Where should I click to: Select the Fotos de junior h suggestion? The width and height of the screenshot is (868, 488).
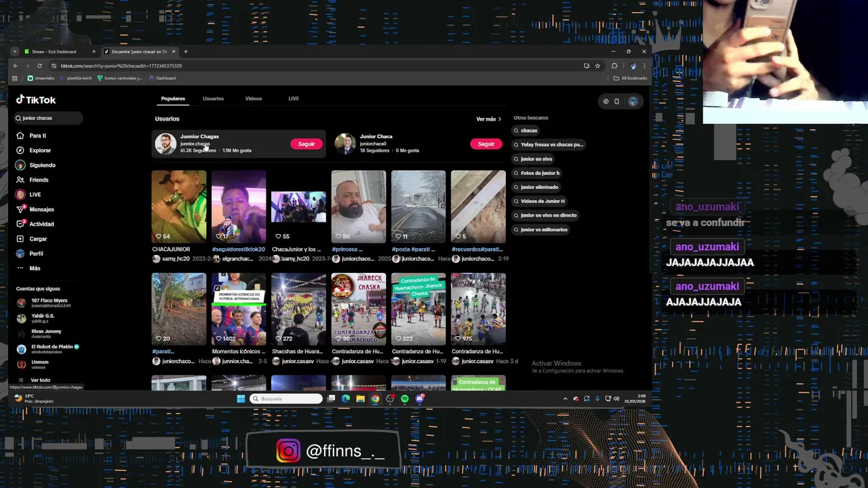click(537, 173)
